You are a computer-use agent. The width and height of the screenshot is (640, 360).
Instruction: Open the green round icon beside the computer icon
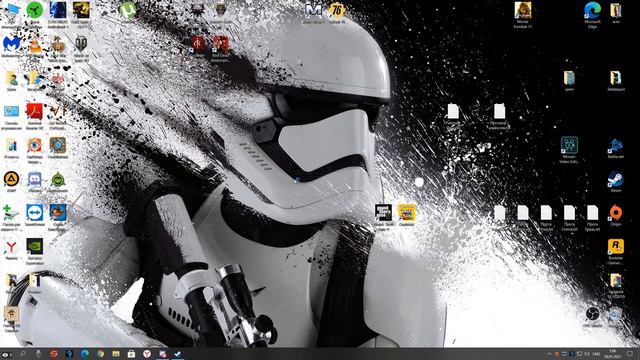tap(35, 10)
